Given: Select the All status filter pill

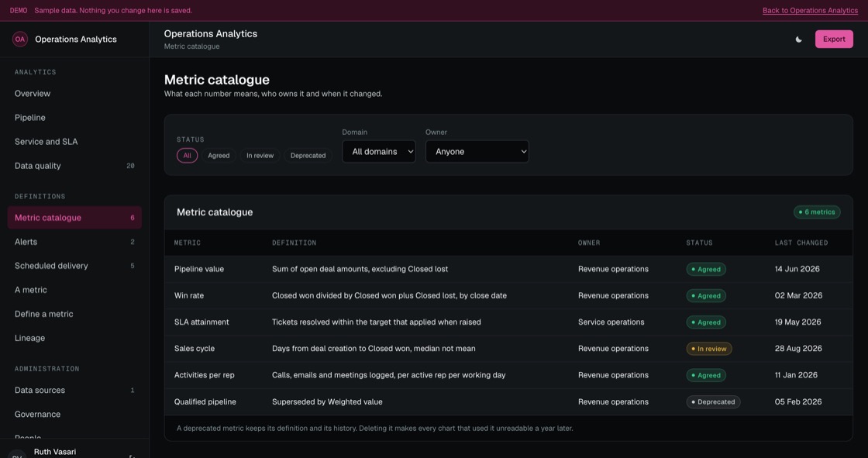Looking at the screenshot, I should click(x=187, y=156).
